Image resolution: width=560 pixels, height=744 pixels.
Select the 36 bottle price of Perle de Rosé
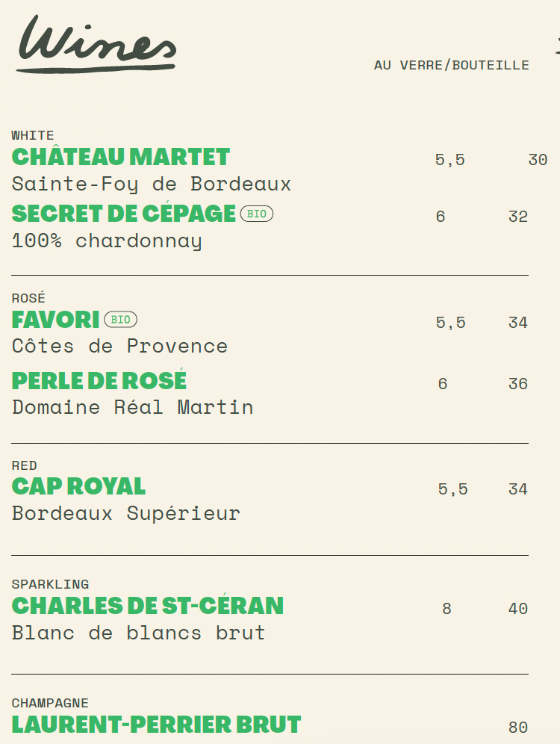point(517,384)
